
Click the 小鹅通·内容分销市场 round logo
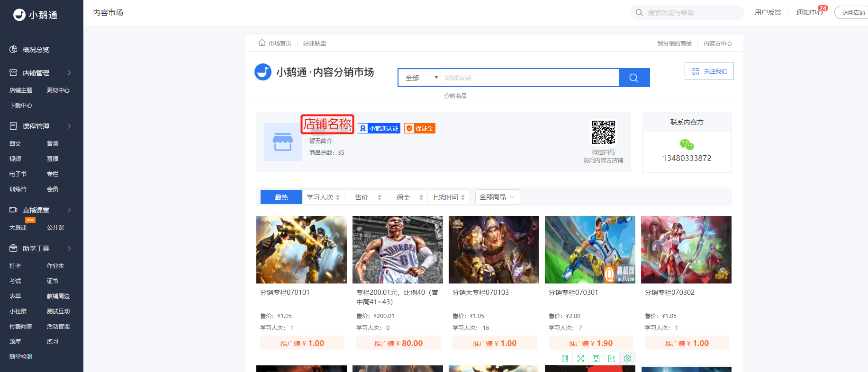(263, 72)
